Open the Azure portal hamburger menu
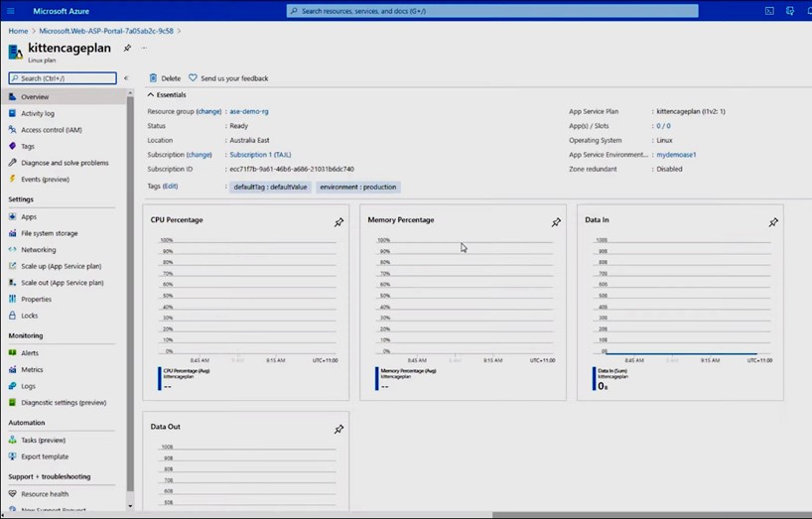Image resolution: width=812 pixels, height=519 pixels. point(10,11)
